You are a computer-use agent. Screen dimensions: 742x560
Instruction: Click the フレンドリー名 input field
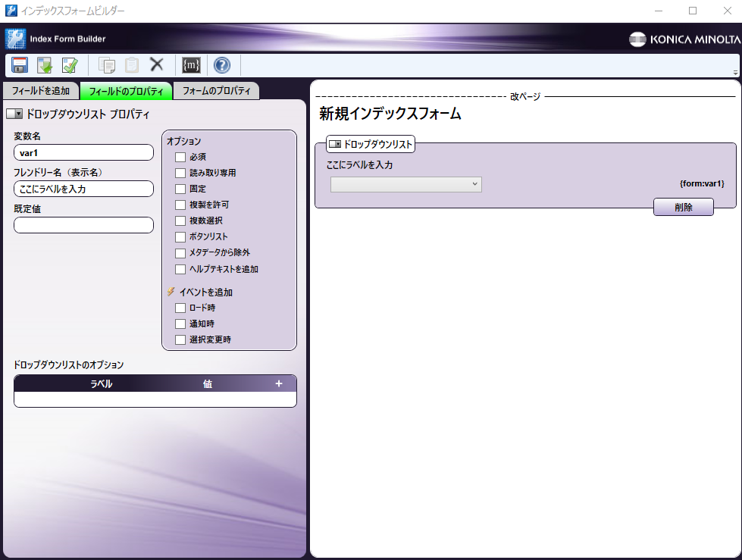tap(84, 189)
